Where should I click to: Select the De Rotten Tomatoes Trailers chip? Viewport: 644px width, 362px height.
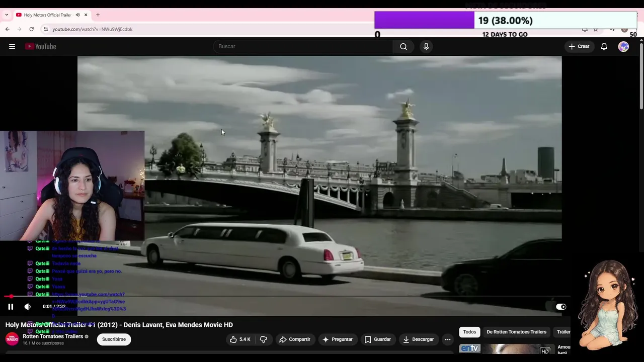(516, 332)
